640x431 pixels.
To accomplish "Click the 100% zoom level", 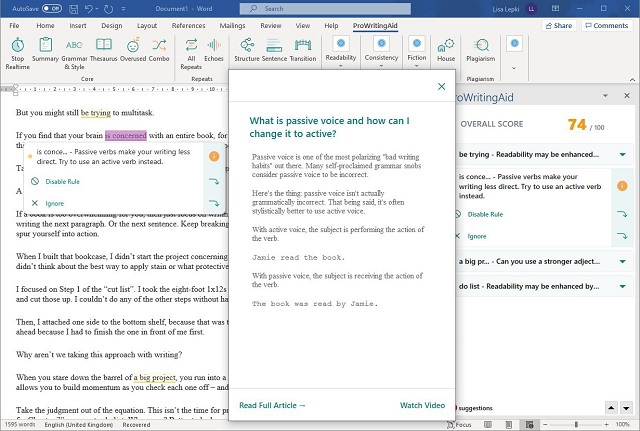I will (623, 424).
